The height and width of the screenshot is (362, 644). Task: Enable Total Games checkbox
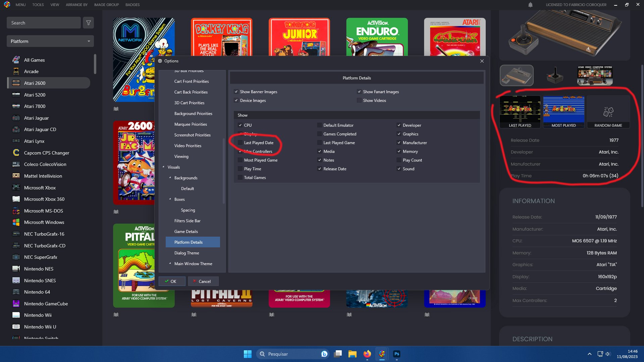tap(240, 178)
